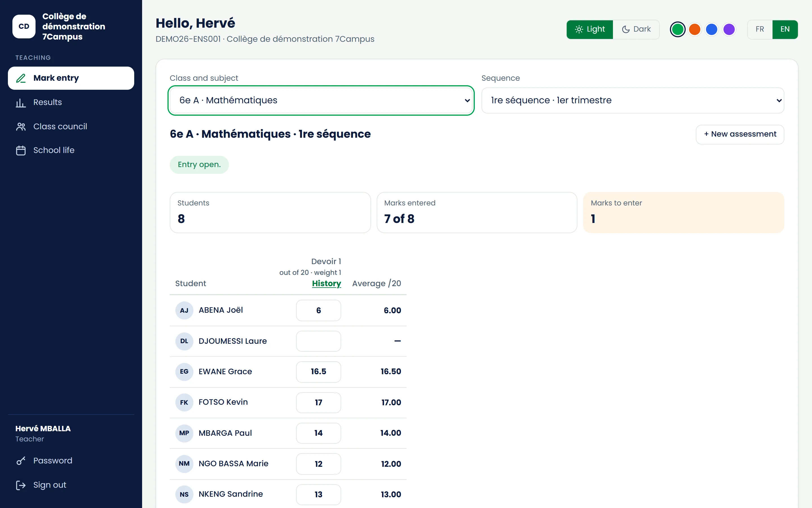Click the people icon for Class council

click(21, 127)
